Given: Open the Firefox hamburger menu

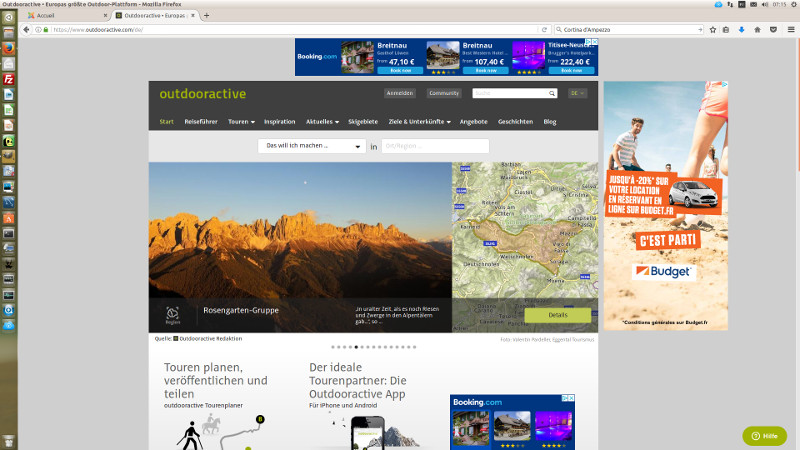Looking at the screenshot, I should [791, 30].
